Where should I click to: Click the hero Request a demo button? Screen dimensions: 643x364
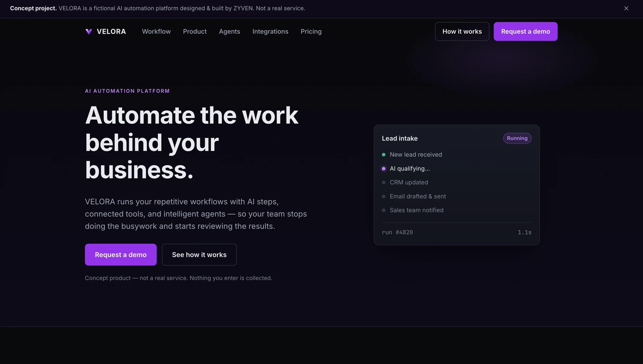tap(121, 254)
